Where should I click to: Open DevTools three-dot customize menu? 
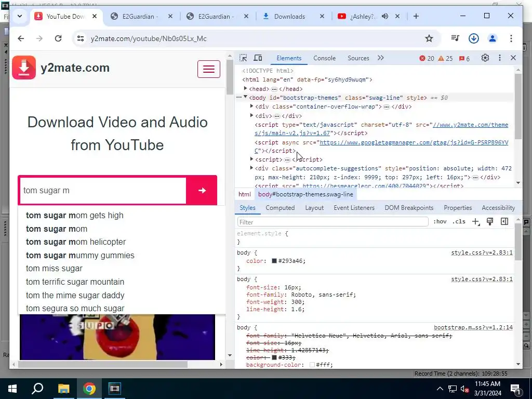coord(499,58)
